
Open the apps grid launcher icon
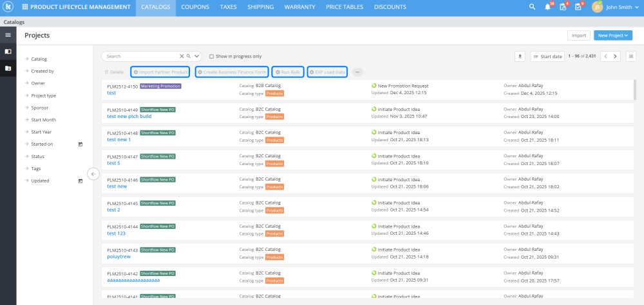(25, 7)
